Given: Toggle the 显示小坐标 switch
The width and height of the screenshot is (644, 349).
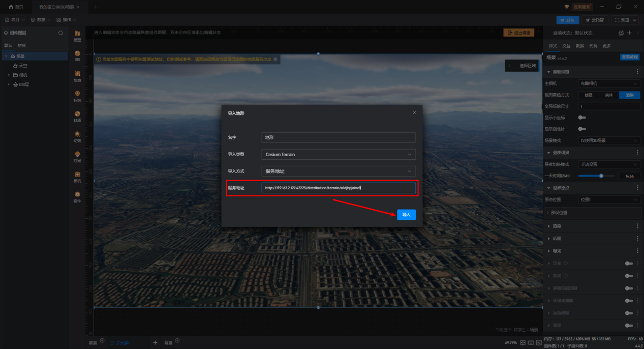Looking at the screenshot, I should click(582, 118).
